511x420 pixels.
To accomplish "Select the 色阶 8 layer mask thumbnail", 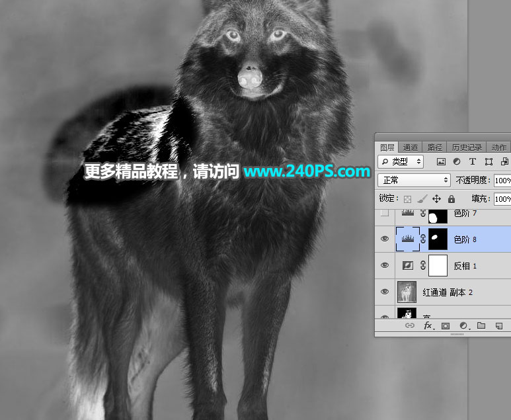I will tap(438, 239).
